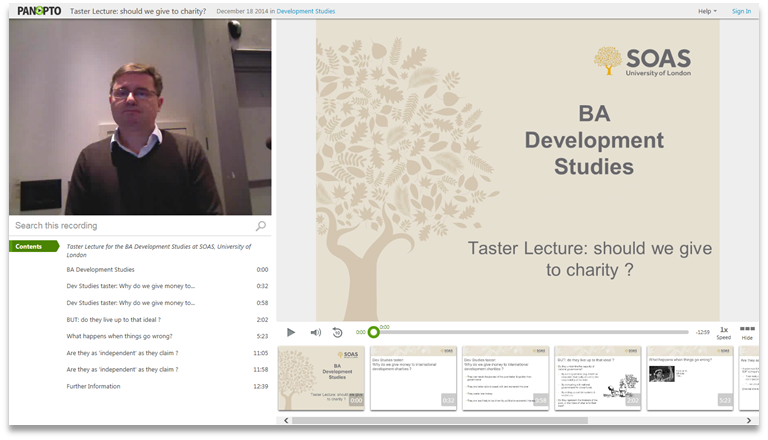The height and width of the screenshot is (440, 768).
Task: Click the grey seek bar track
Action: pyautogui.click(x=534, y=332)
